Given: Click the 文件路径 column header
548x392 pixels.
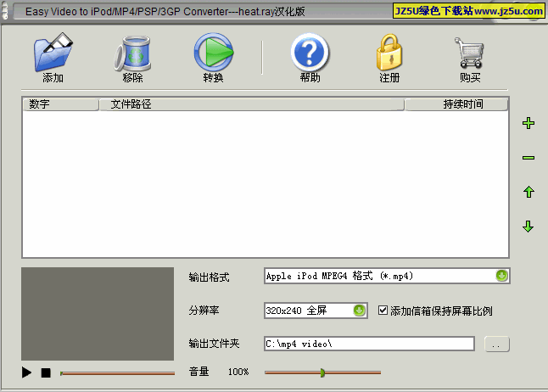Looking at the screenshot, I should pos(252,104).
